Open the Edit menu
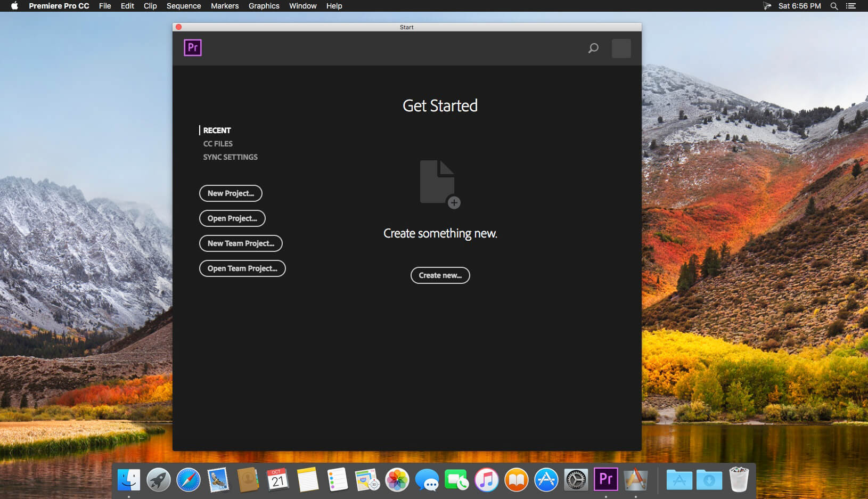Screen dimensions: 868x499 tap(127, 6)
